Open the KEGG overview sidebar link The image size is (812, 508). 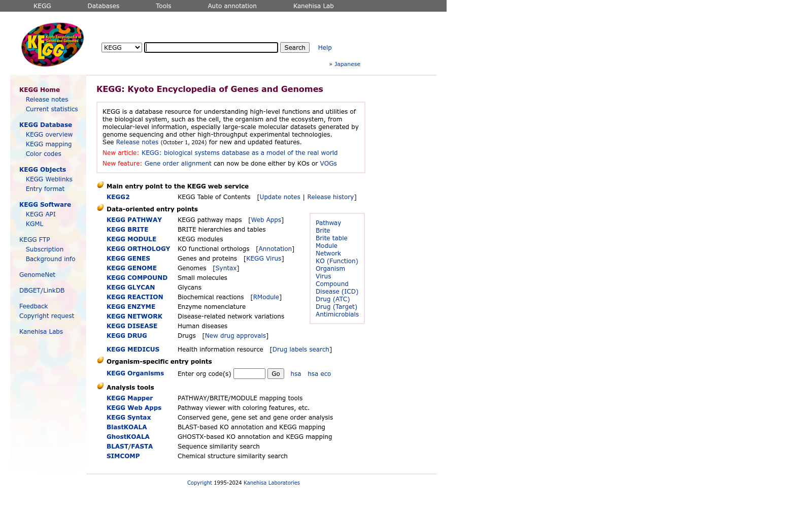(x=49, y=135)
